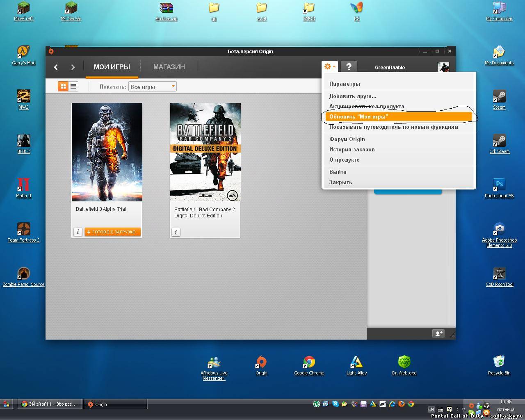Choose Добавить друга menu entry

point(353,96)
